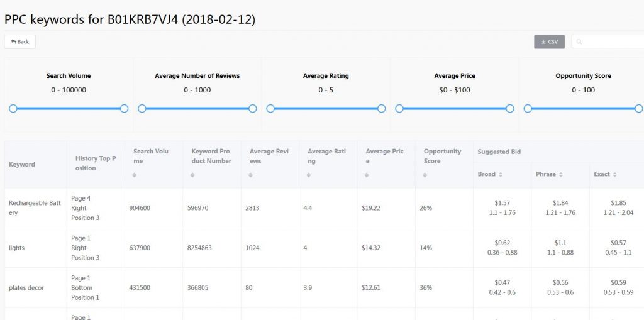Grab the Search Volume slider left handle
The image size is (644, 320).
point(13,108)
